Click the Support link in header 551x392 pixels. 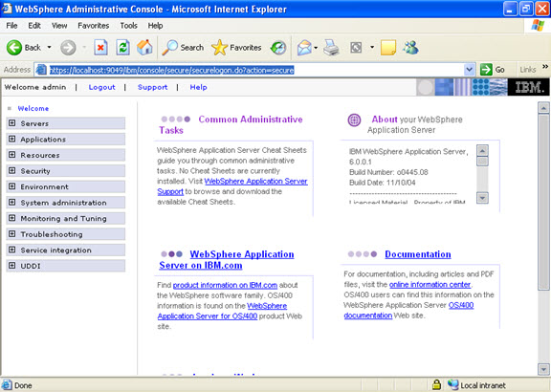click(x=152, y=87)
